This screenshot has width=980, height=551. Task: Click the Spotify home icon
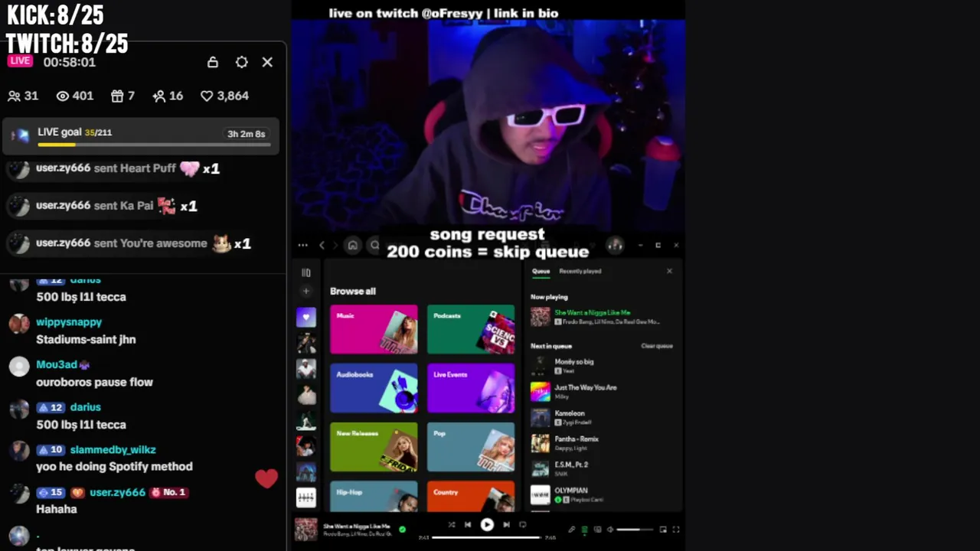pyautogui.click(x=352, y=245)
